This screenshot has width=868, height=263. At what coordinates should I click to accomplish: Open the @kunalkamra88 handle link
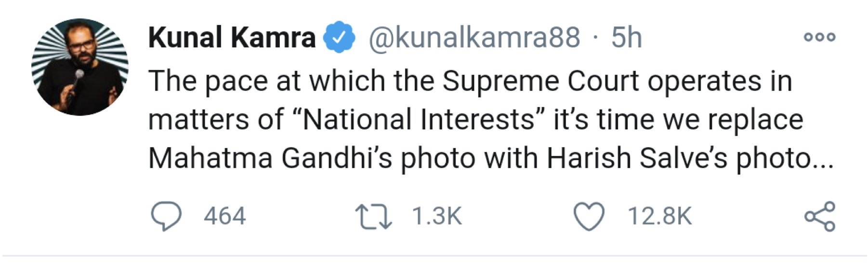pos(474,37)
